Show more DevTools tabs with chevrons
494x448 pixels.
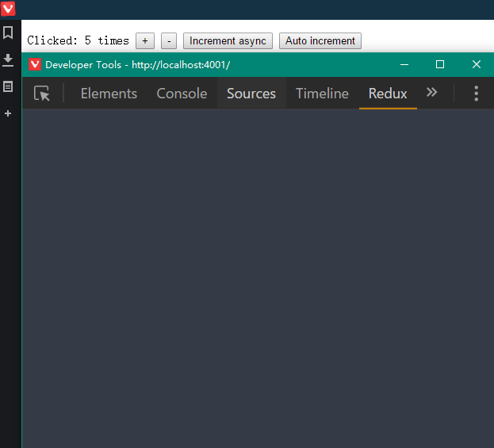tap(431, 92)
